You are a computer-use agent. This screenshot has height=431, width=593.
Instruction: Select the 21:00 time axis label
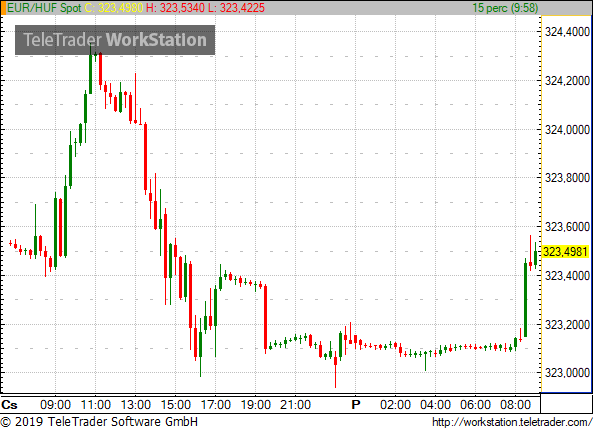coord(295,405)
